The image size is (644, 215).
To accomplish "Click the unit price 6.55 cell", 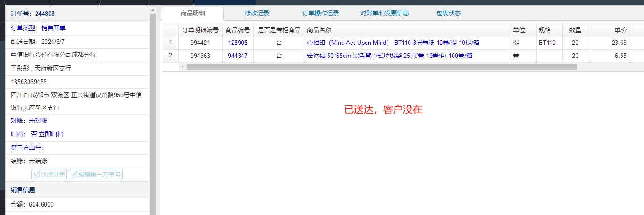I will (x=608, y=56).
